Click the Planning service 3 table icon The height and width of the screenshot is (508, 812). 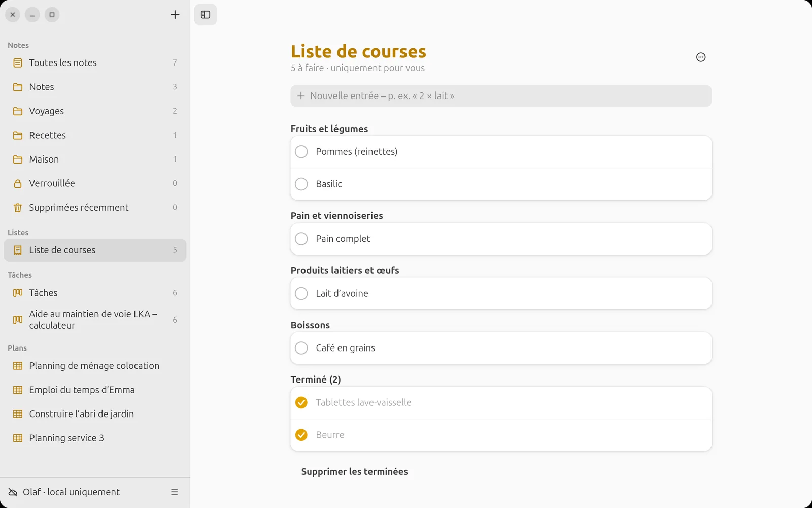point(18,438)
